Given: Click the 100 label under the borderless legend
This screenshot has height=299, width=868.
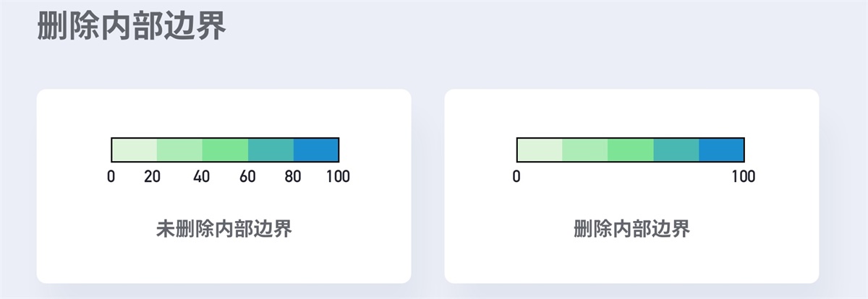Looking at the screenshot, I should (743, 176).
